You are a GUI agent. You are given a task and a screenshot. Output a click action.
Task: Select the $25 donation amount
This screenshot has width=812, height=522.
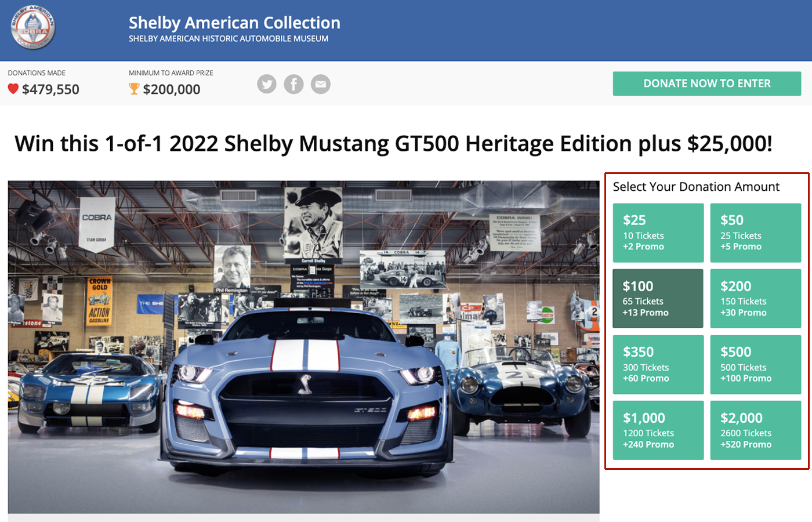pyautogui.click(x=658, y=232)
